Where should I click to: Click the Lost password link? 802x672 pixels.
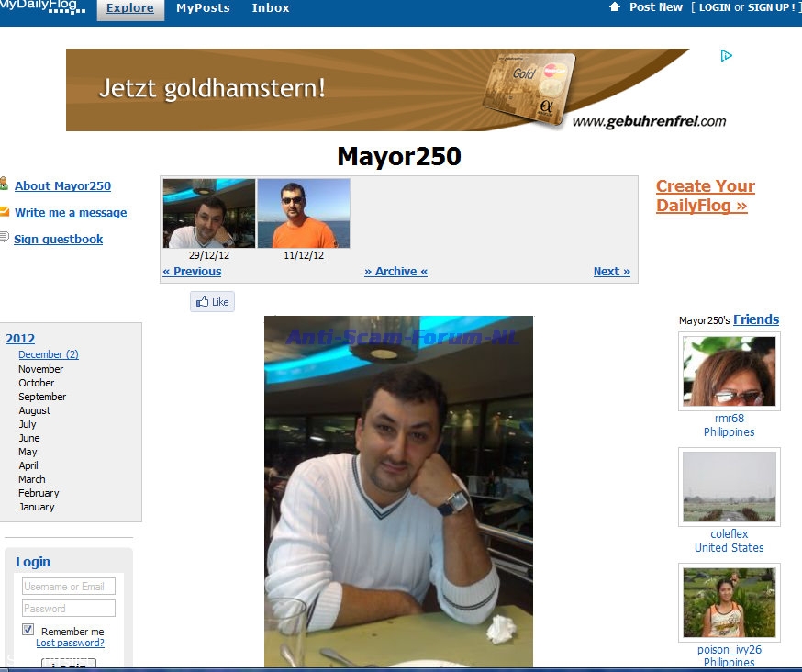tap(70, 644)
